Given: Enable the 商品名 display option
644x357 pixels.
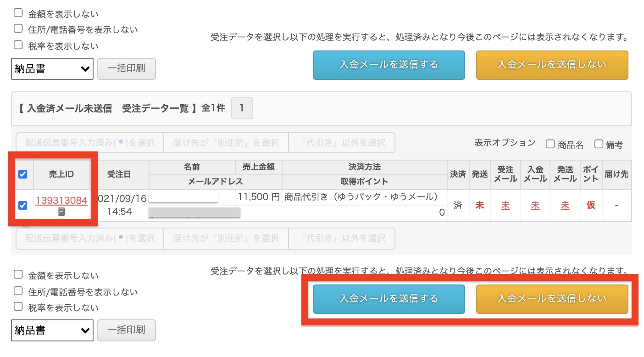Looking at the screenshot, I should [x=550, y=144].
